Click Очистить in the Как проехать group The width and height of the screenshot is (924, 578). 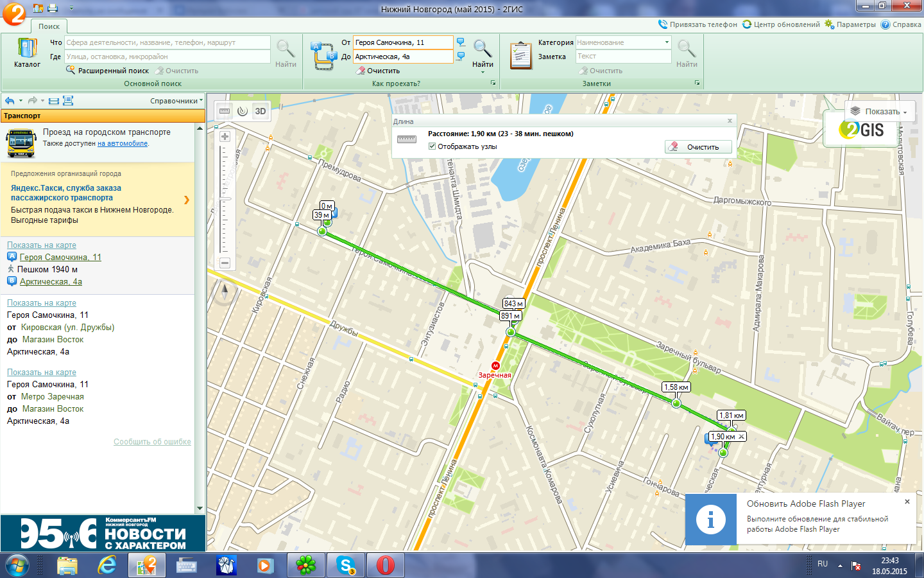pos(379,71)
